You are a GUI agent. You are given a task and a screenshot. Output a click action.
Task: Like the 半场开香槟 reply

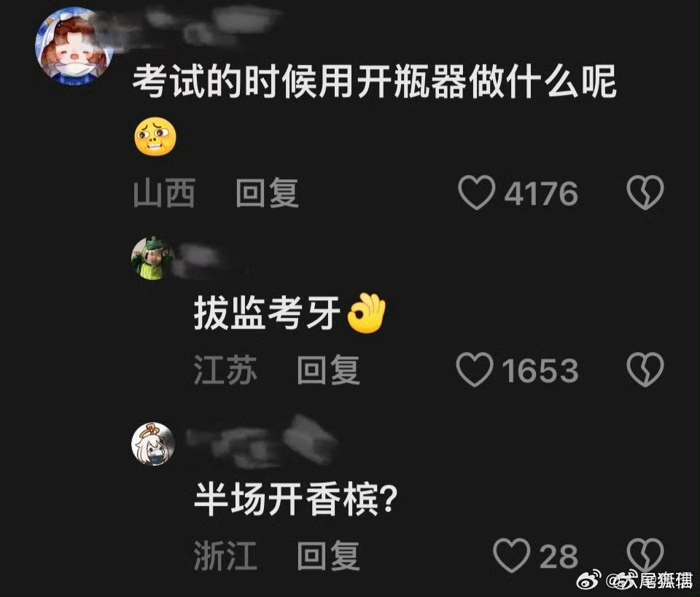512,555
